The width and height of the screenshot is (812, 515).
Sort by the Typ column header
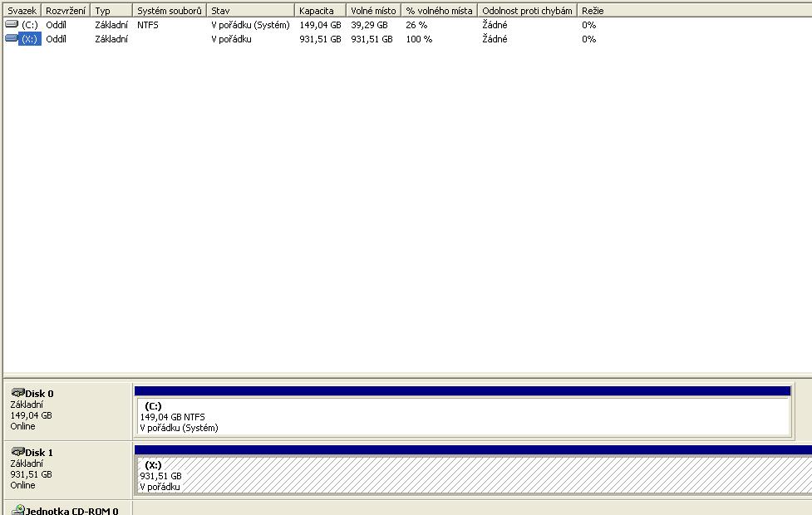click(x=111, y=10)
